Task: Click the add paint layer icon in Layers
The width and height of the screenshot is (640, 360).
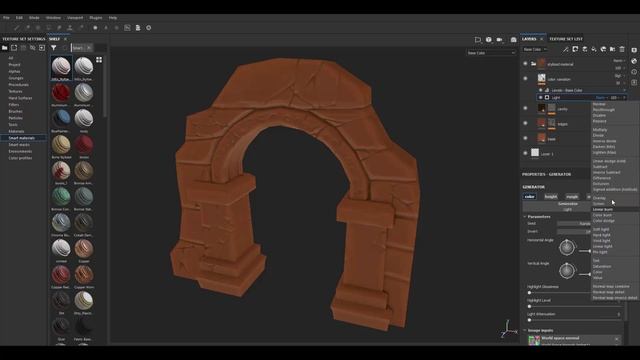Action: pos(584,49)
